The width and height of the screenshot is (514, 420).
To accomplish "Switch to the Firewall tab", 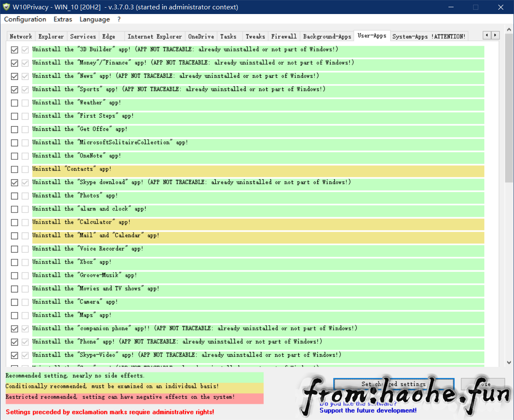I will click(284, 37).
